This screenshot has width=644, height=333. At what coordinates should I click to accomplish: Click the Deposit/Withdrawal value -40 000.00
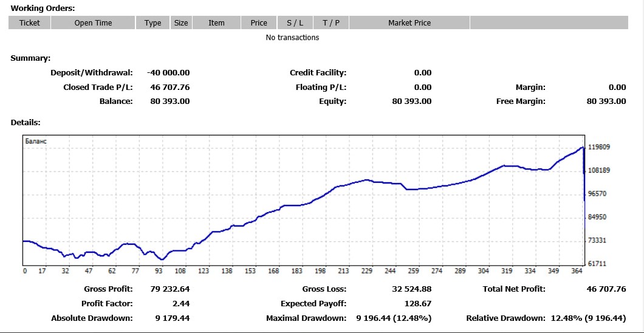pyautogui.click(x=170, y=73)
